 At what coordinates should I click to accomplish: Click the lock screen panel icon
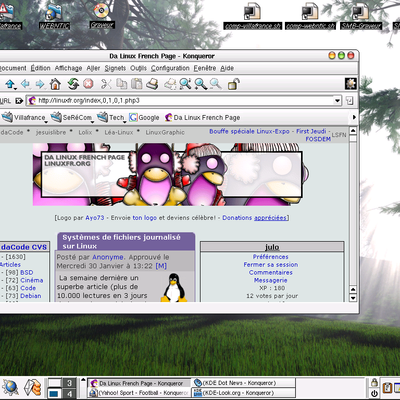click(x=374, y=382)
